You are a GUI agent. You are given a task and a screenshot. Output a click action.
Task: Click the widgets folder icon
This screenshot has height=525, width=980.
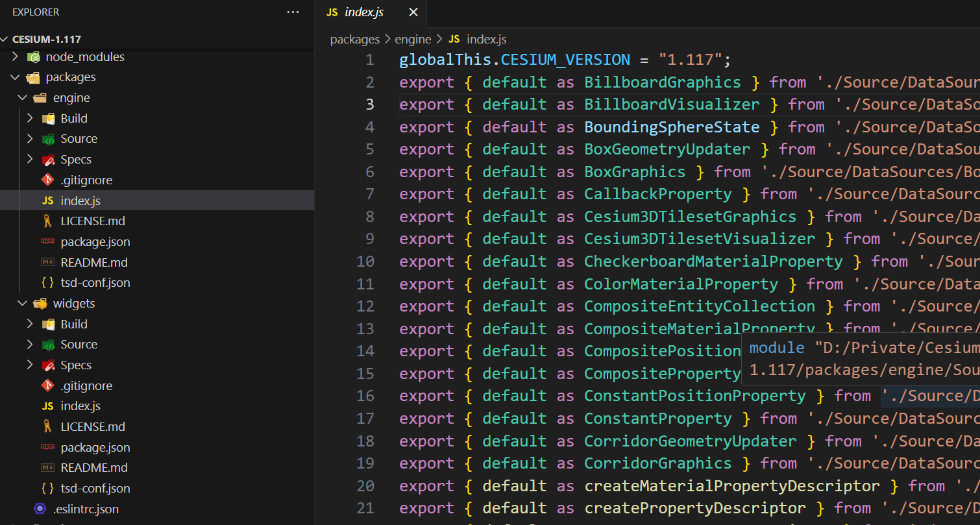pyautogui.click(x=40, y=304)
